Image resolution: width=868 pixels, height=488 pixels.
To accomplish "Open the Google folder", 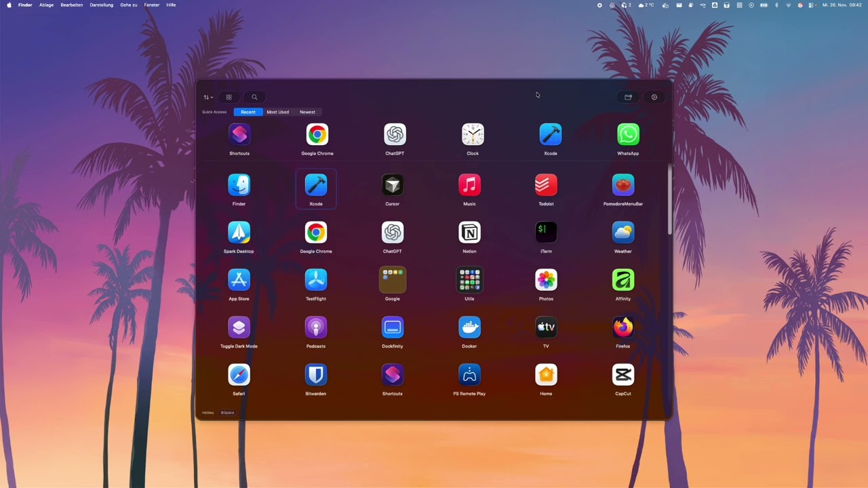I will tap(393, 279).
